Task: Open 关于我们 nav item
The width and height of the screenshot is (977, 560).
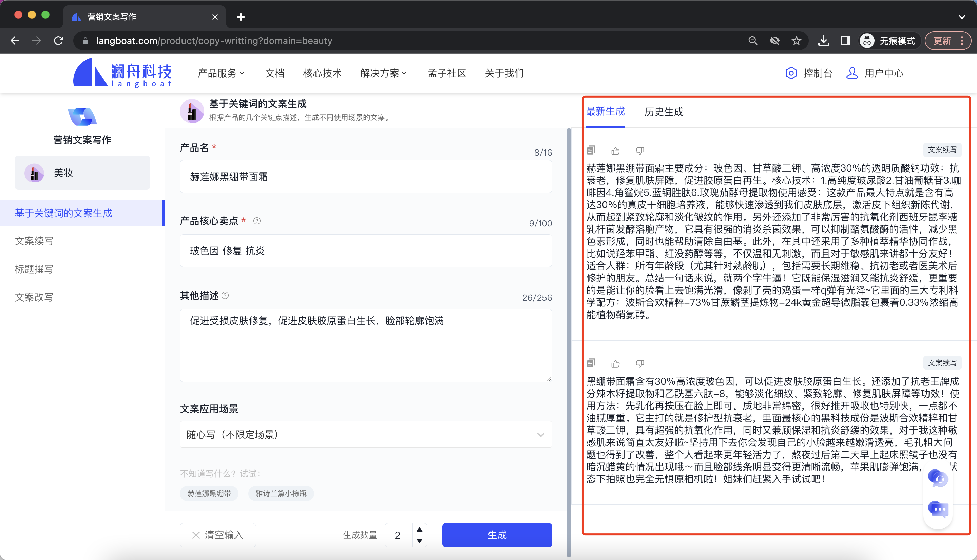Action: click(504, 73)
